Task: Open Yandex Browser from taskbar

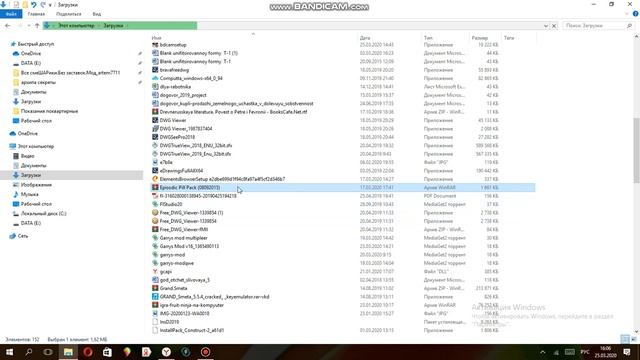Action: (166, 352)
